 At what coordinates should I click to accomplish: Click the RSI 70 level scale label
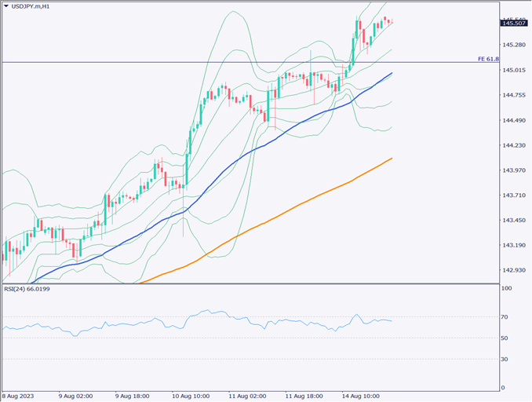(506, 317)
